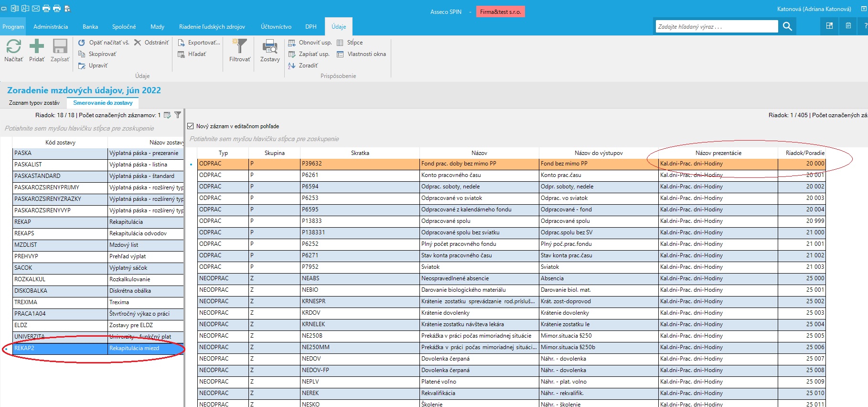Open the Banka ribbon tab
This screenshot has height=407, width=868.
[x=90, y=27]
